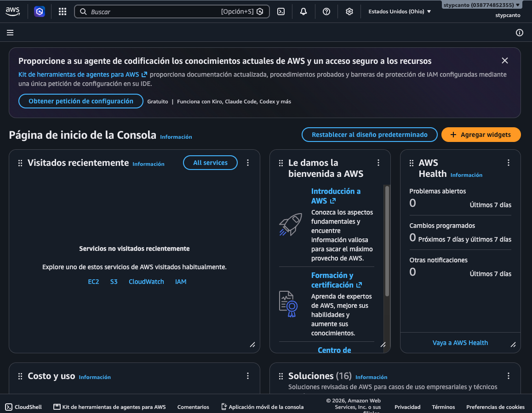
Task: Click the Cambios programados label
Action: tap(442, 226)
